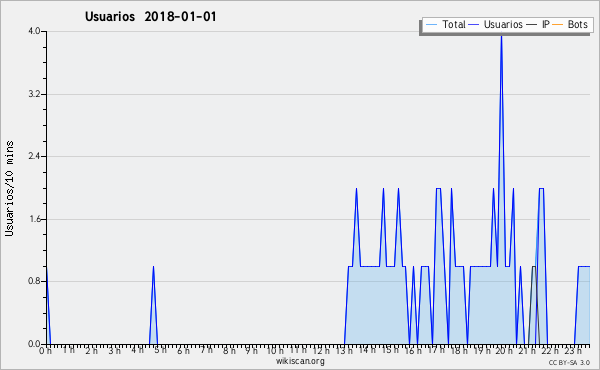Click the orange Bots legend line
The image size is (600, 370).
tap(558, 25)
